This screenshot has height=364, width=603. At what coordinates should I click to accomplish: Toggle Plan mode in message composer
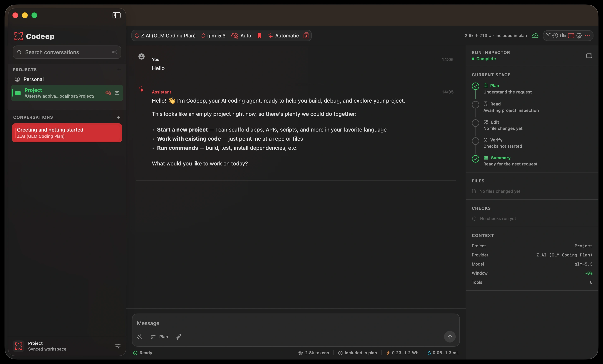159,337
